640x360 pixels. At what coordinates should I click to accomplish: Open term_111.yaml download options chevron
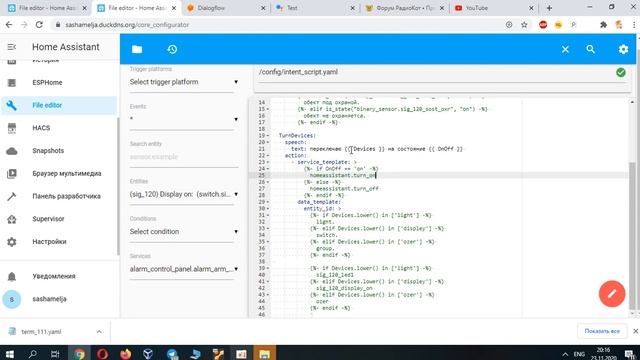coord(99,332)
